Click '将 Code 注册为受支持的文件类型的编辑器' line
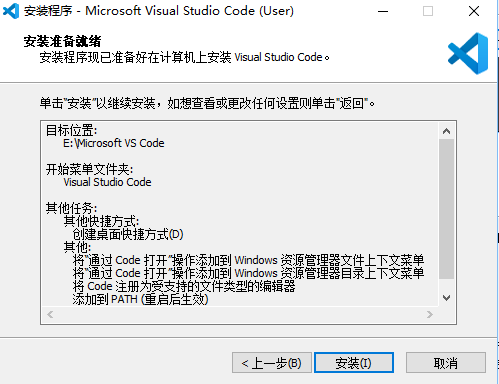The image size is (499, 384). click(184, 286)
